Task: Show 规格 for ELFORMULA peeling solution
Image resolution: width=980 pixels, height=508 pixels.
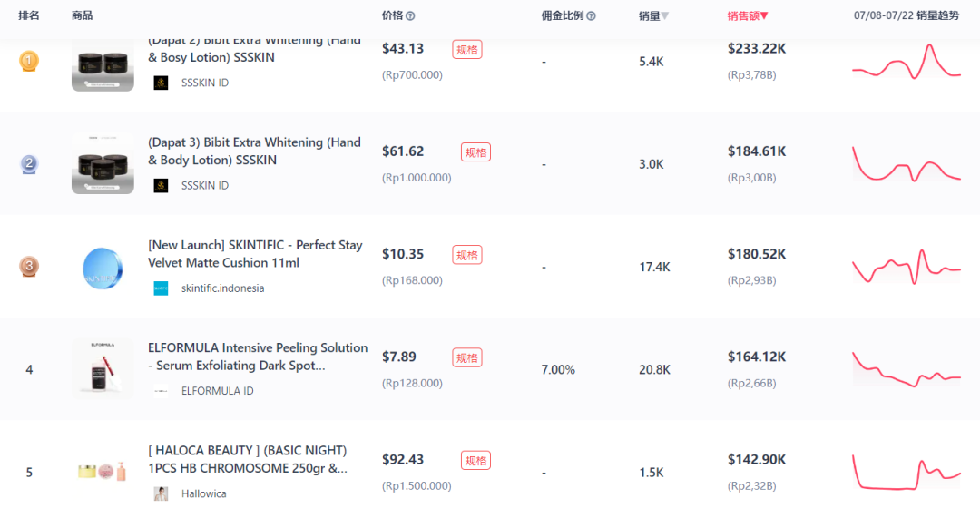Action: 467,357
